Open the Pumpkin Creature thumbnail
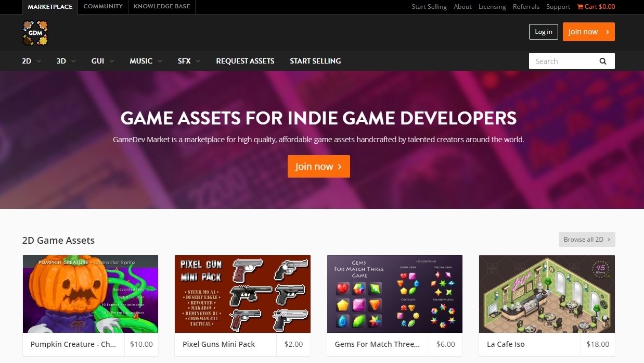Viewport: 644px width, 363px height. [91, 294]
